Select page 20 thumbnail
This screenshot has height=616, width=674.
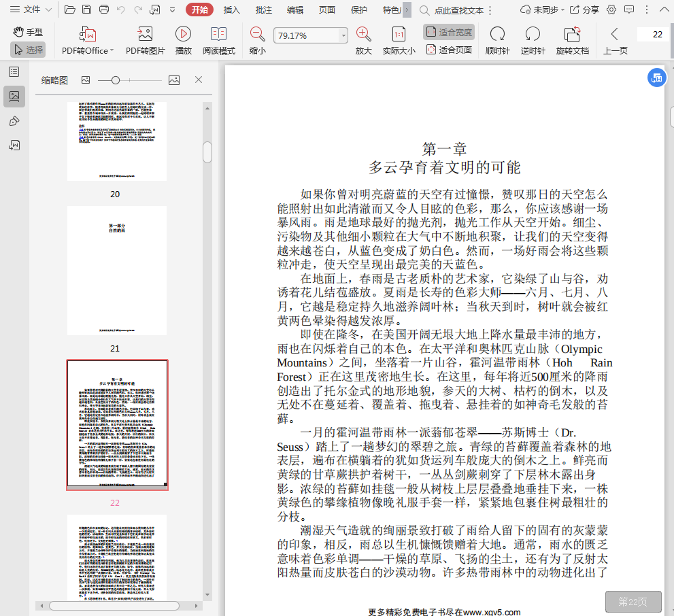click(117, 141)
